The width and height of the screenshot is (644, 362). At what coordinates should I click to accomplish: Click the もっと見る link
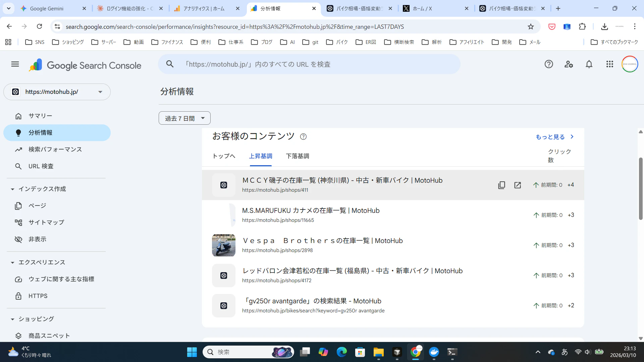(555, 137)
